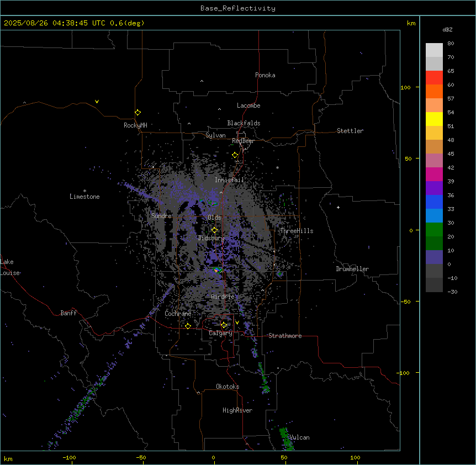The image size is (476, 465).
Task: Pick the pink 42-45 dBZ legend color
Action: point(434,160)
